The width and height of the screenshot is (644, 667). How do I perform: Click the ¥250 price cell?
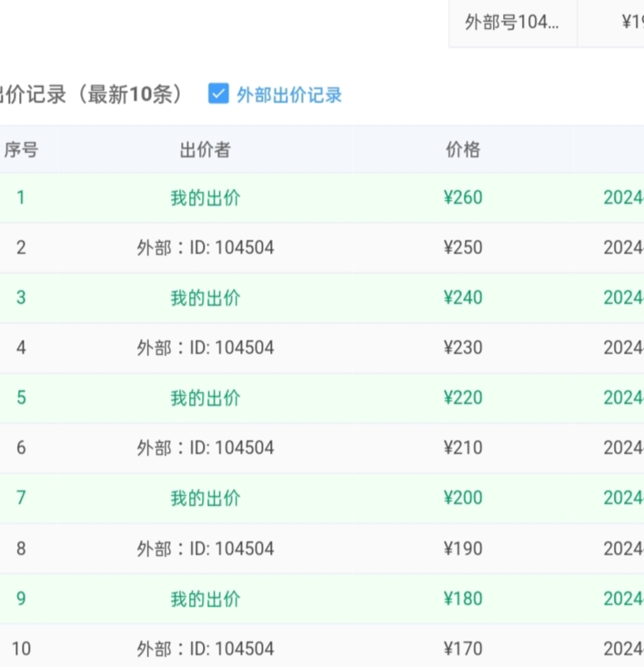click(462, 248)
